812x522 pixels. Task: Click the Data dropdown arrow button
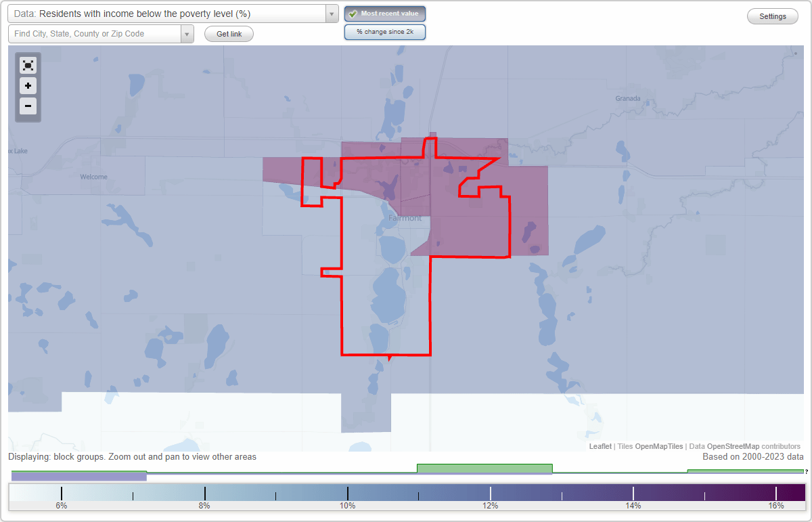[x=330, y=13]
